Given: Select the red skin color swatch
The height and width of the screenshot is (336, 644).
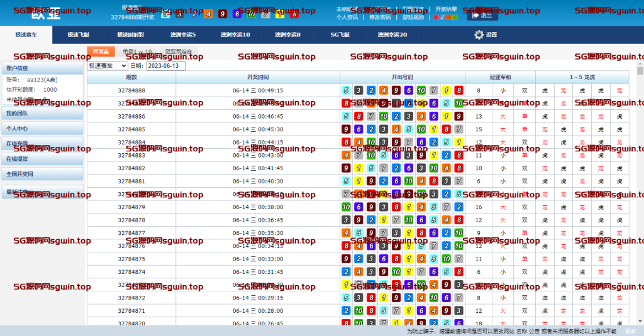Looking at the screenshot, I should (x=436, y=18).
